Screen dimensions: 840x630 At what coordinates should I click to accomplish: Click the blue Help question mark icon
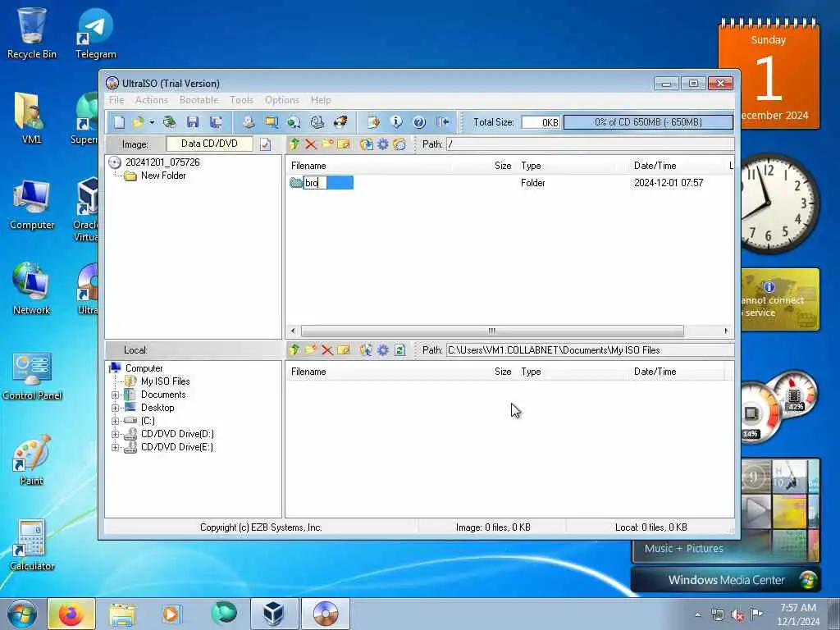[x=419, y=122]
